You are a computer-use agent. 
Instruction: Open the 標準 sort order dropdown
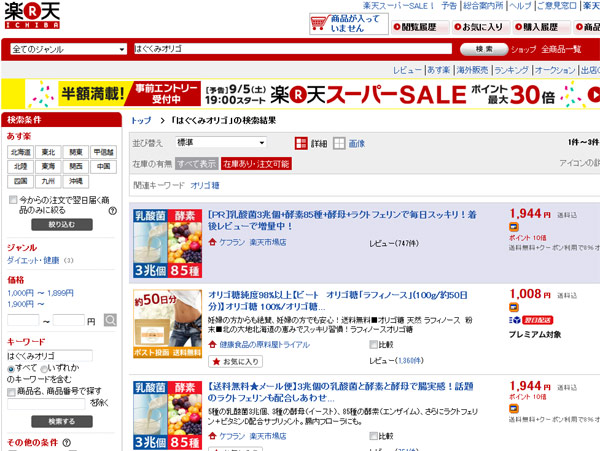pyautogui.click(x=221, y=143)
